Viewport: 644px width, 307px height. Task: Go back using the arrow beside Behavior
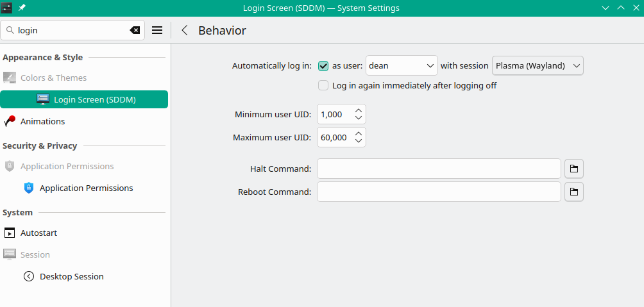[x=185, y=30]
